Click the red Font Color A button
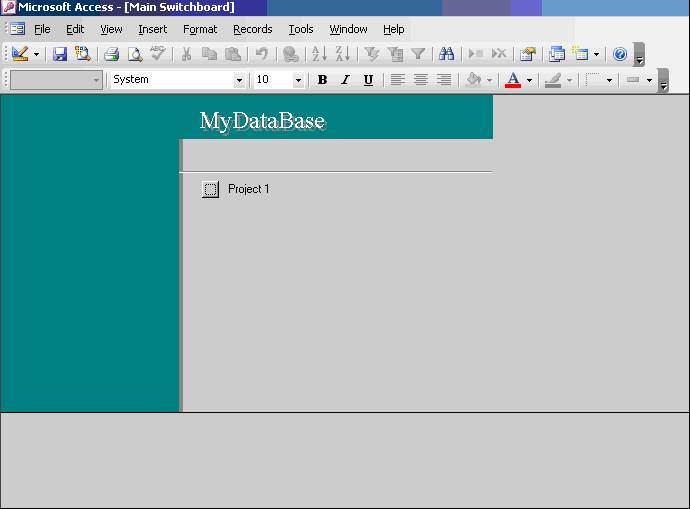Viewport: 690px width, 509px height. [513, 80]
